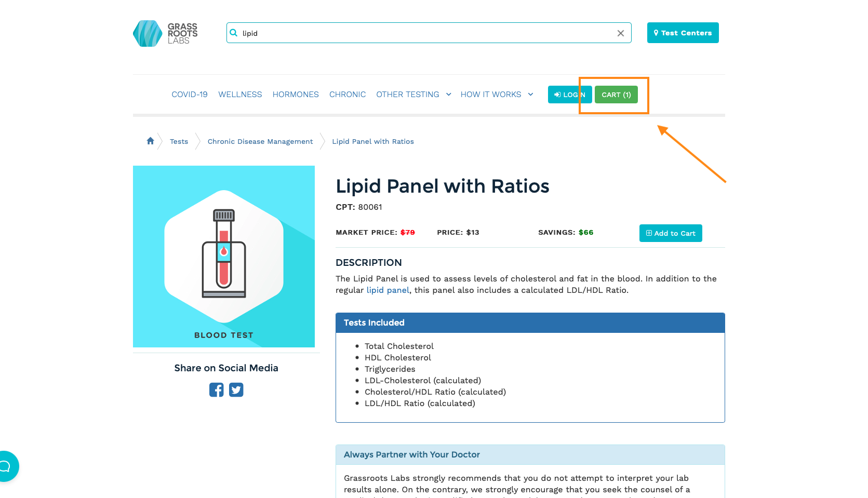868x498 pixels.
Task: Select the Hormones menu item
Action: coord(296,95)
